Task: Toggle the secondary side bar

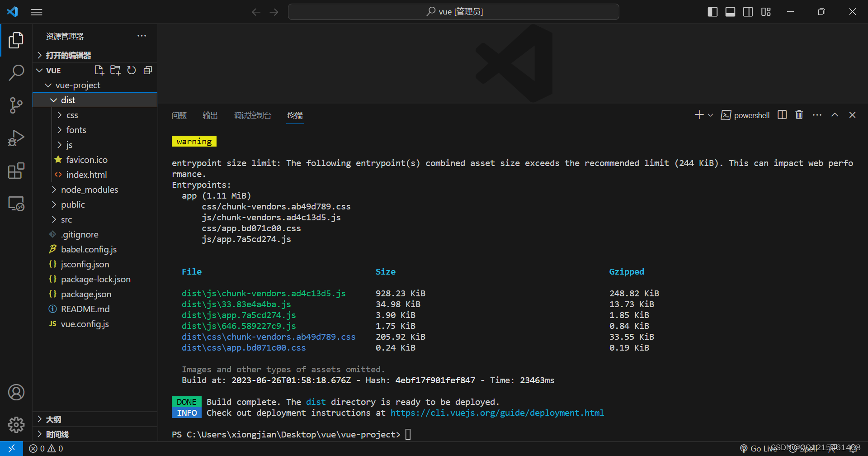Action: tap(748, 12)
